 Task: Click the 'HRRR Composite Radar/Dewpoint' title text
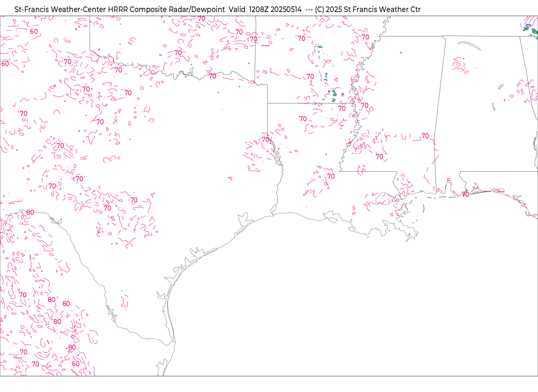click(x=166, y=10)
